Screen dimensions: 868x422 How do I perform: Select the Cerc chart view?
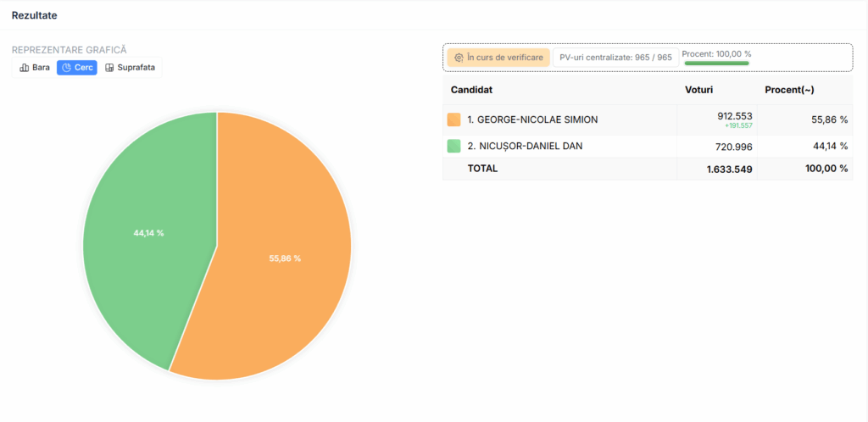click(77, 68)
